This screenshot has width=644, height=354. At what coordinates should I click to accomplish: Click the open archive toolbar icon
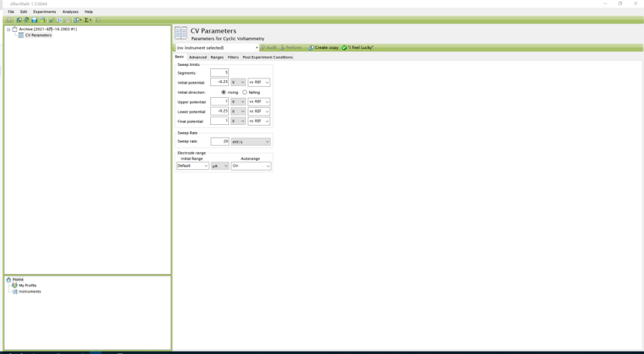tap(26, 19)
